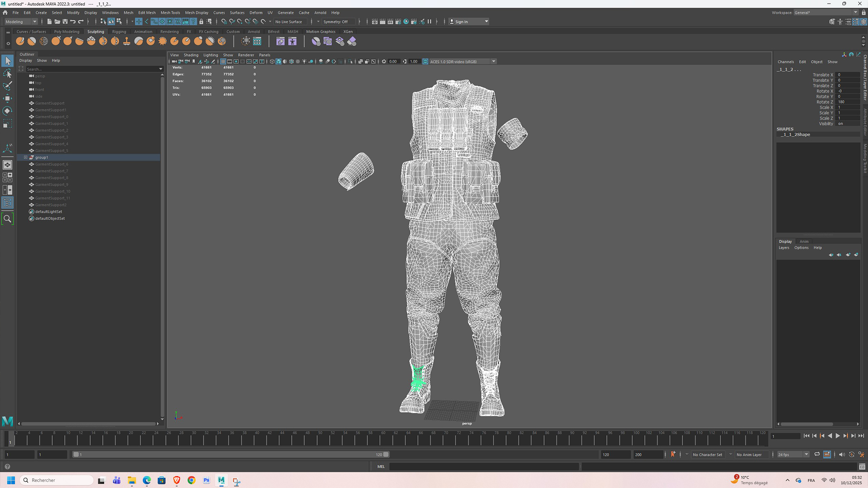Open the Shape Editor icon on shelf
The image size is (868, 488).
[x=280, y=41]
